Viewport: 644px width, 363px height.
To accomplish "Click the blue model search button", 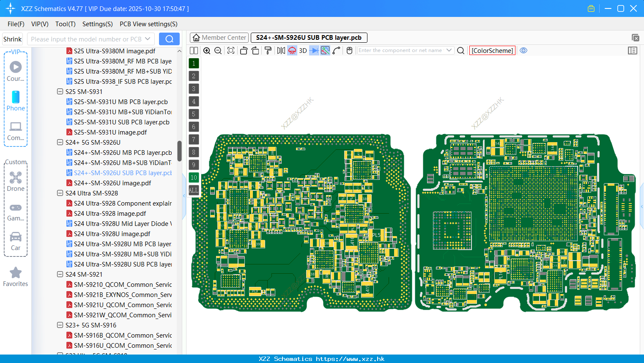I will point(169,39).
